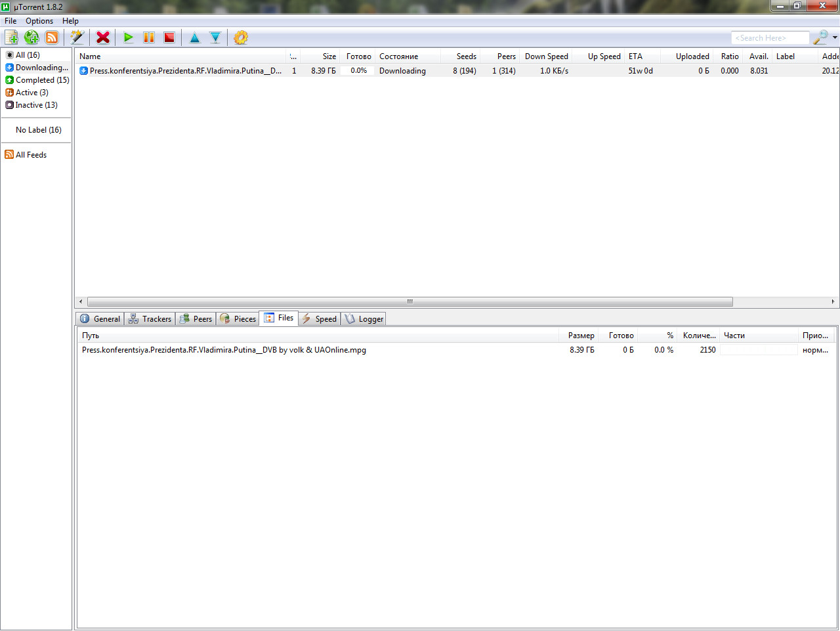Click the Add Torrent toolbar icon
Viewport: 840px width, 631px height.
pos(11,37)
